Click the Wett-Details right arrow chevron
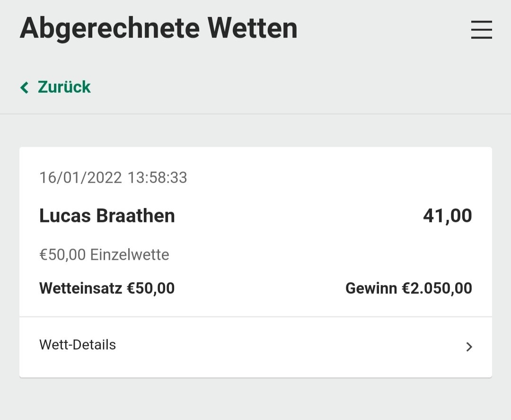511x420 pixels. (469, 347)
